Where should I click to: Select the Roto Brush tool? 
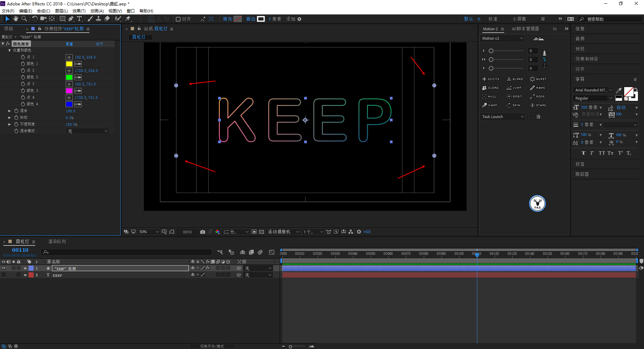click(x=118, y=19)
